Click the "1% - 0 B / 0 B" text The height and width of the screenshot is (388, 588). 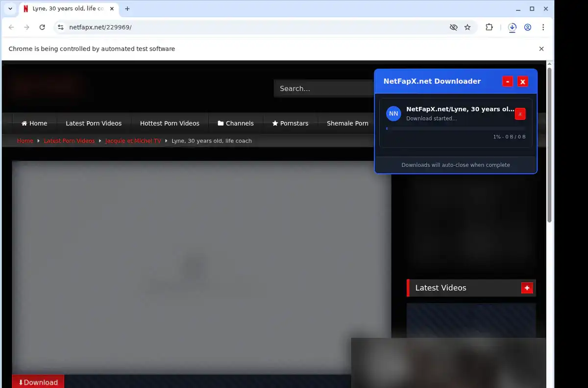(x=509, y=137)
